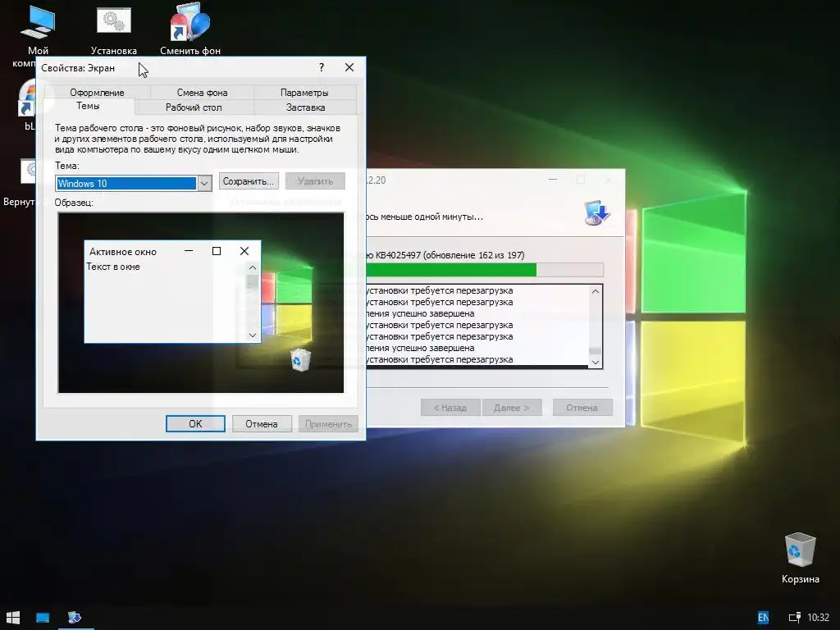The width and height of the screenshot is (840, 630).
Task: Click Далее > in the installer window
Action: click(x=512, y=408)
